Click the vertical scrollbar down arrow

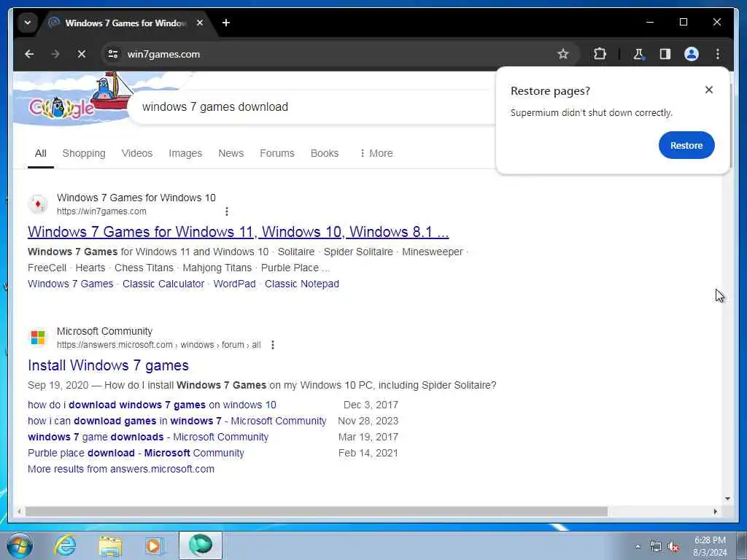727,499
